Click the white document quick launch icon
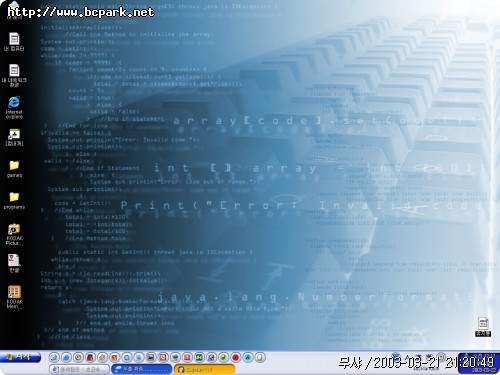Viewport: 500px width, 375px height. 260,358
